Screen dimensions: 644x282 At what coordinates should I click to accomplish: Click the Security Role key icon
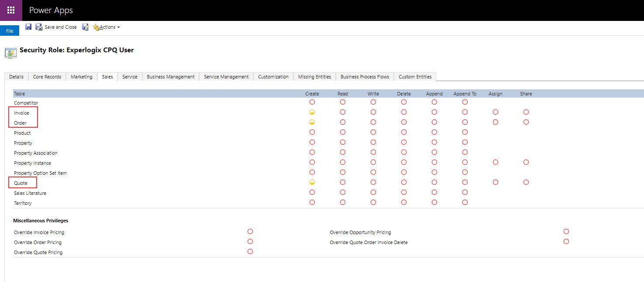click(x=10, y=53)
